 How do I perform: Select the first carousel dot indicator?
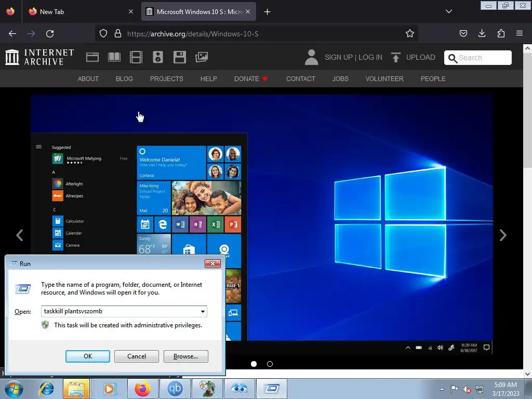[254, 364]
